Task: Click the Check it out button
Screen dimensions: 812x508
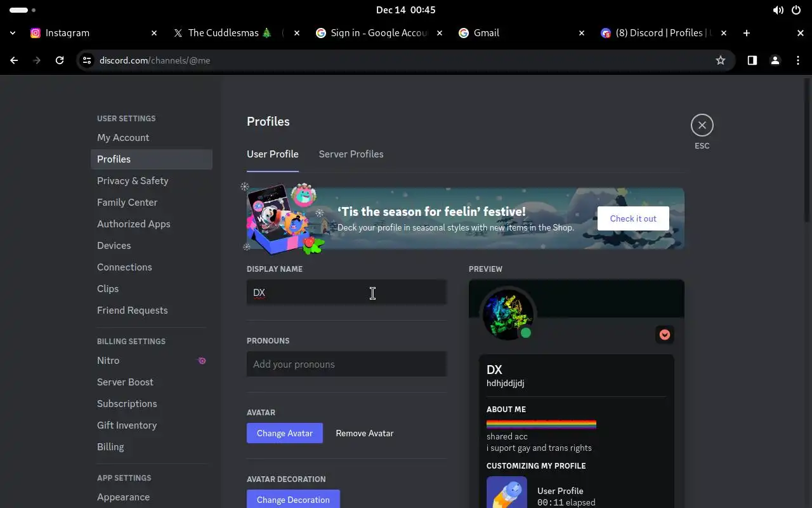Action: [633, 218]
